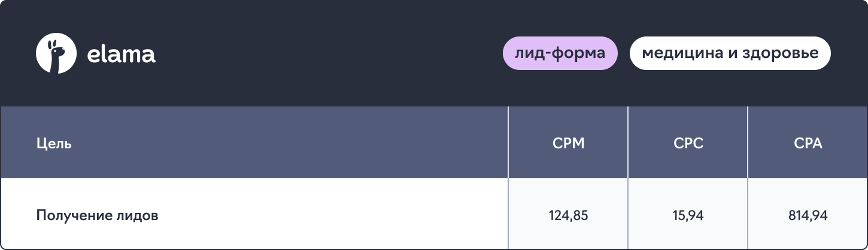Click the eLama llama logo icon
The width and height of the screenshot is (868, 250).
(x=56, y=53)
